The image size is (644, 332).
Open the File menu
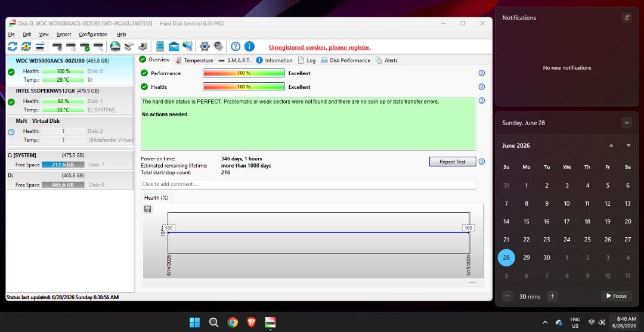click(11, 35)
